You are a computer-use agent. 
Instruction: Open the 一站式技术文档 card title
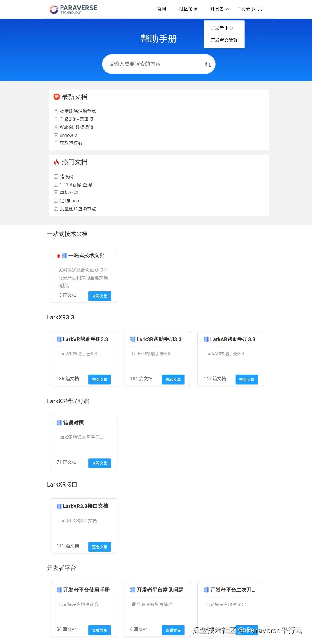86,255
